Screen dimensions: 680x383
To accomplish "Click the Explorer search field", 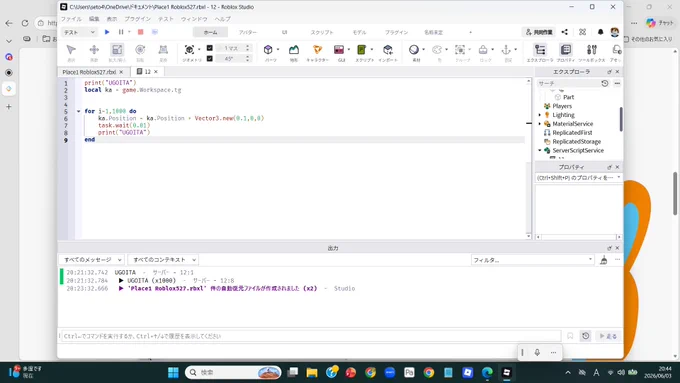I will pyautogui.click(x=568, y=83).
